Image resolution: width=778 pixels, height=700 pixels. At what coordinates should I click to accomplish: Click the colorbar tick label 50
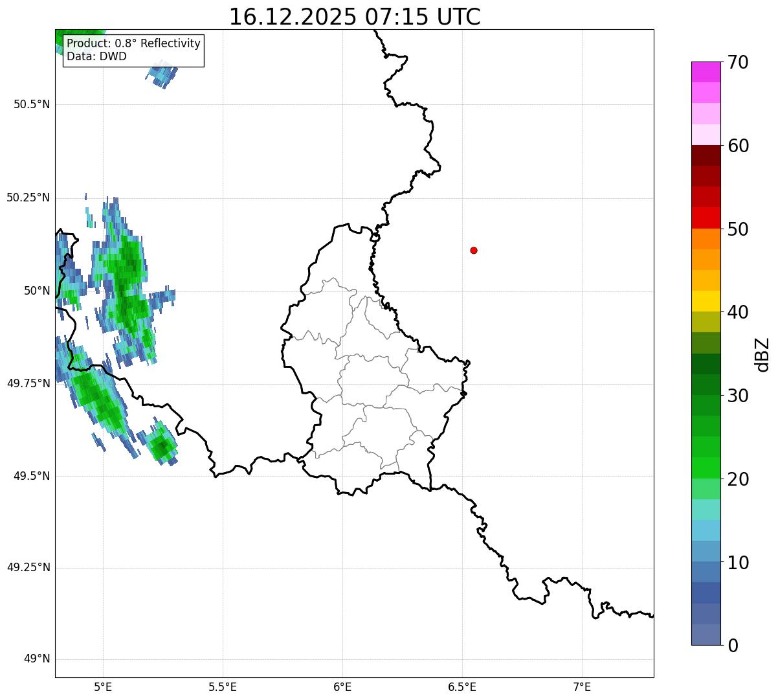click(x=738, y=229)
